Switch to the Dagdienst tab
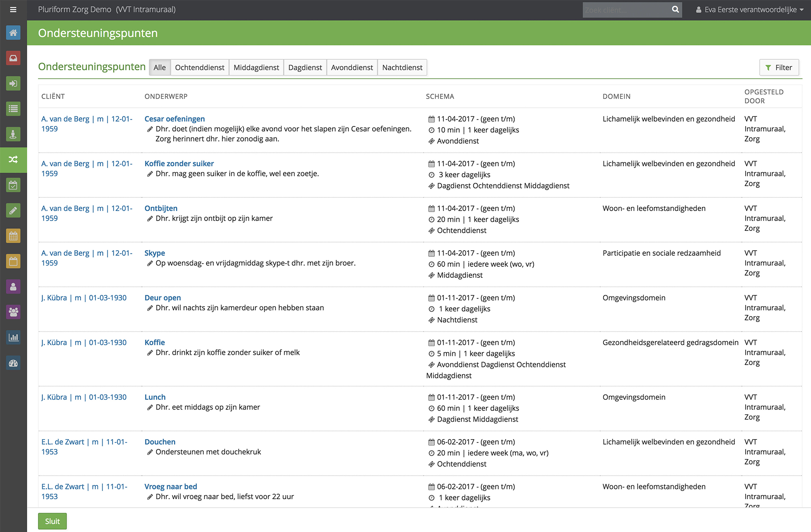Image resolution: width=811 pixels, height=532 pixels. coord(305,67)
